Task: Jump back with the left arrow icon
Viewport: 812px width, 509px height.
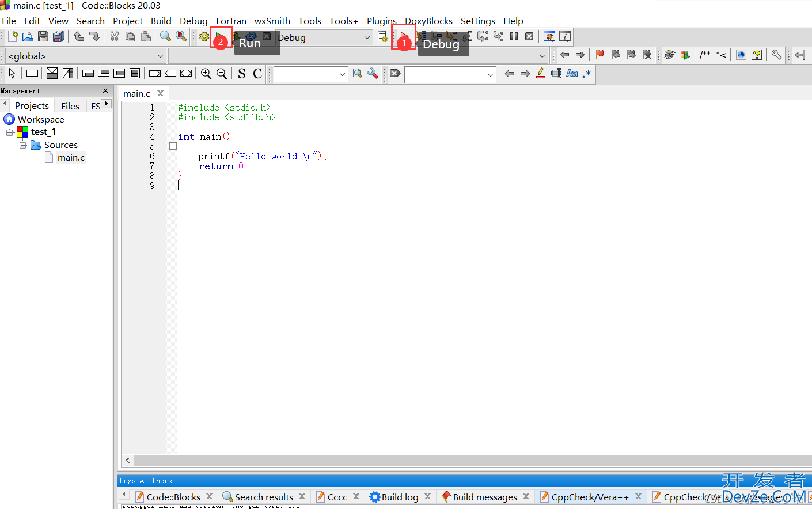Action: tap(564, 55)
